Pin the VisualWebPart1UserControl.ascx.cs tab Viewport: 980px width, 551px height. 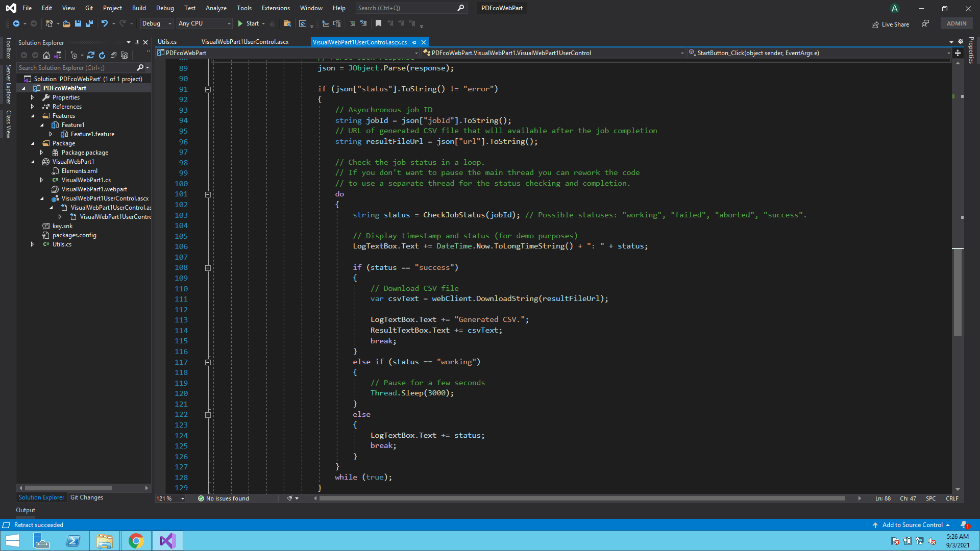tap(414, 42)
